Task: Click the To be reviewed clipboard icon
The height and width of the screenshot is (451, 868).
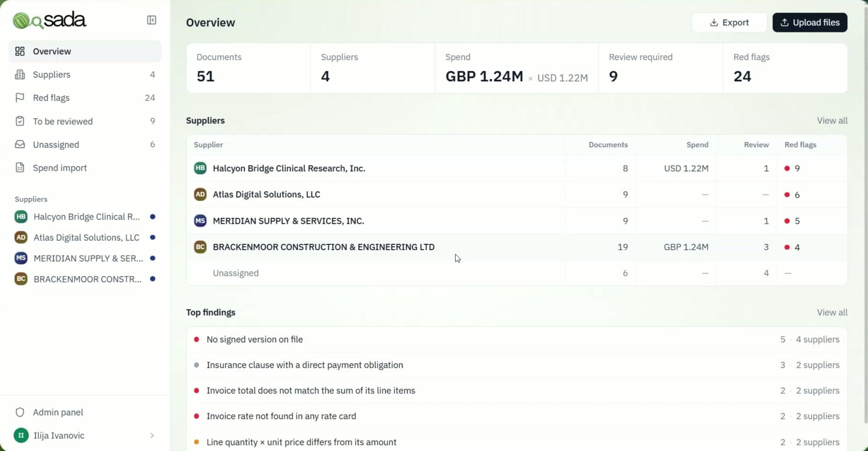Action: point(20,121)
